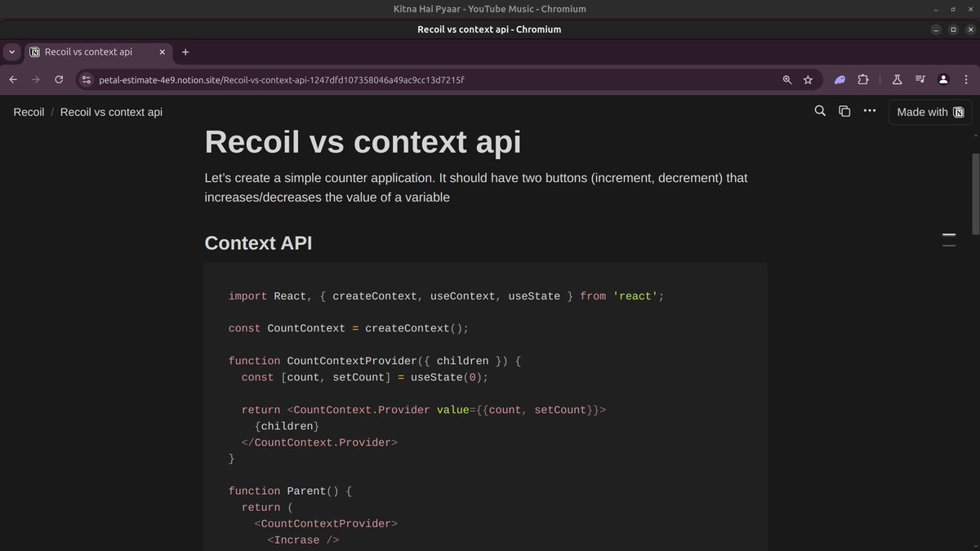Click the YouTube Music window title bar
The width and height of the screenshot is (980, 551).
[x=490, y=9]
